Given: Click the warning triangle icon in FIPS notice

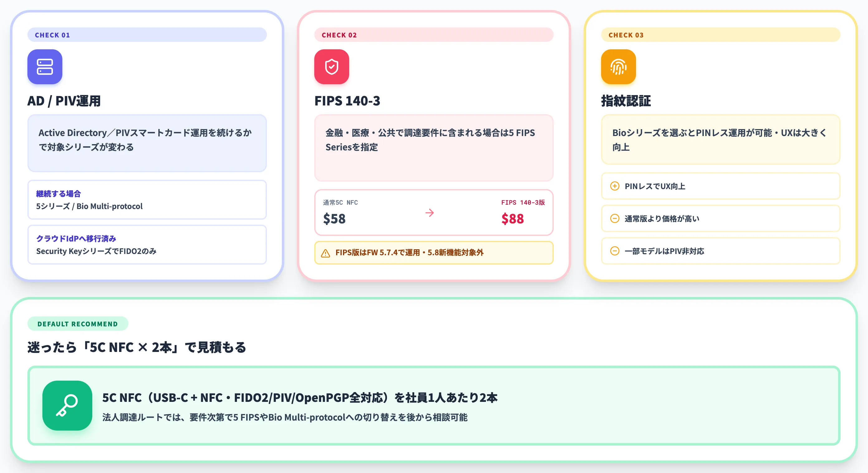Looking at the screenshot, I should [325, 253].
